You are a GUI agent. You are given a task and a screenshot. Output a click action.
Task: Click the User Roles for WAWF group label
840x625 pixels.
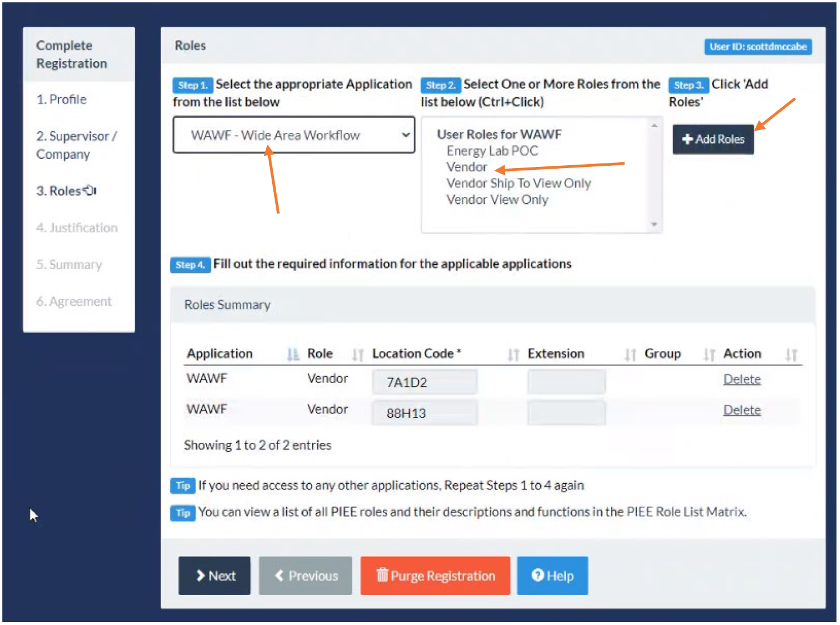[499, 135]
